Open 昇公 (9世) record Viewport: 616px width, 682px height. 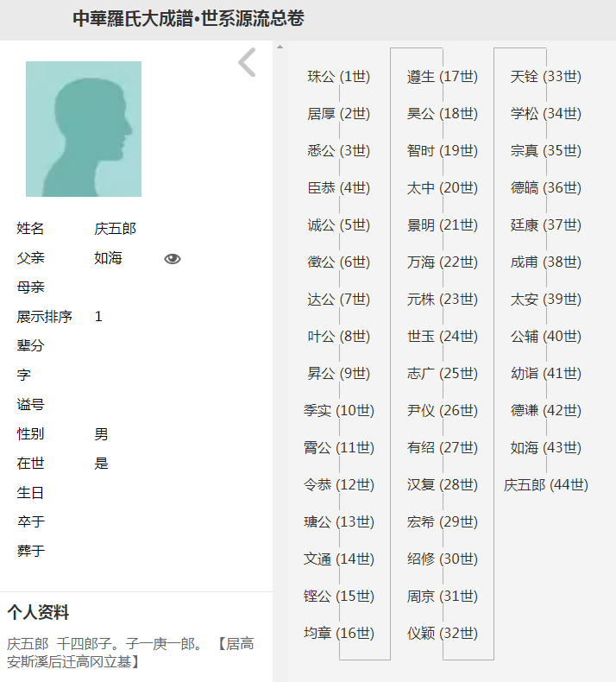click(x=339, y=373)
